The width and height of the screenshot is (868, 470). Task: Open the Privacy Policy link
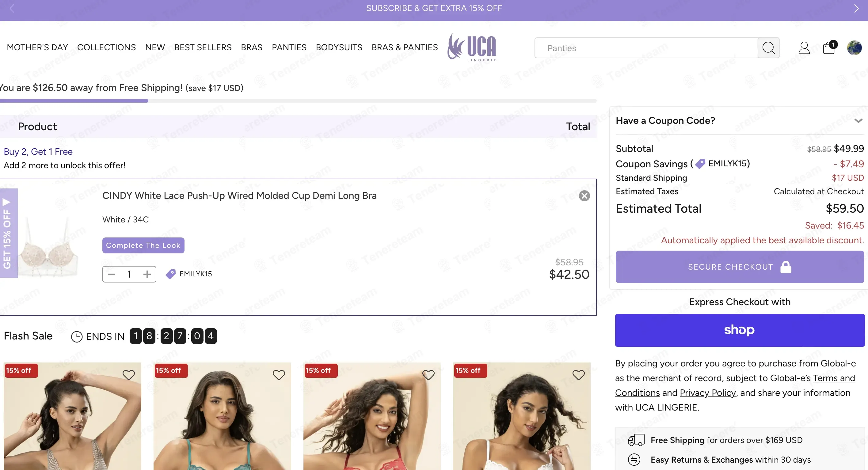coord(708,393)
